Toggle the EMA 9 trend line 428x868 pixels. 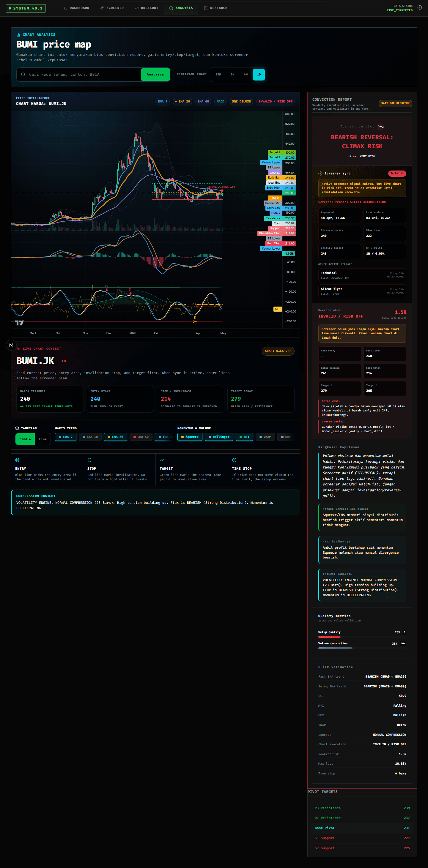pyautogui.click(x=66, y=437)
